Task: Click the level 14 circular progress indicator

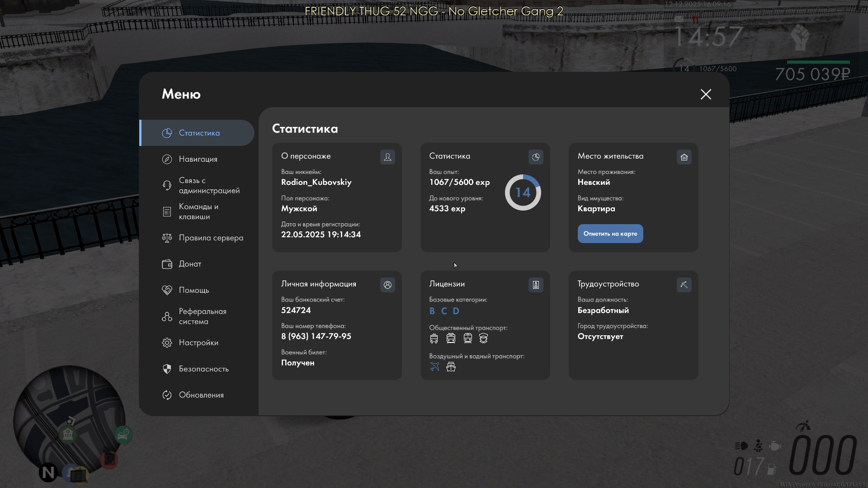Action: (x=523, y=192)
